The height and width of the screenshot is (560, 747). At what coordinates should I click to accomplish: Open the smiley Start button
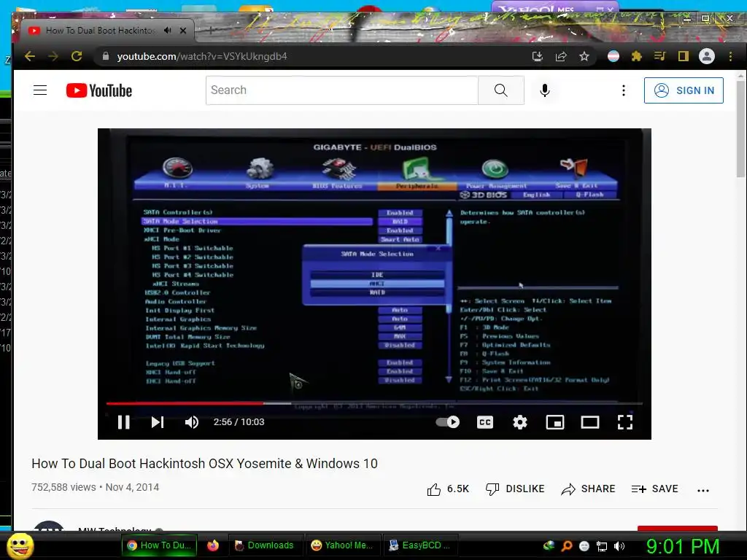(20, 545)
